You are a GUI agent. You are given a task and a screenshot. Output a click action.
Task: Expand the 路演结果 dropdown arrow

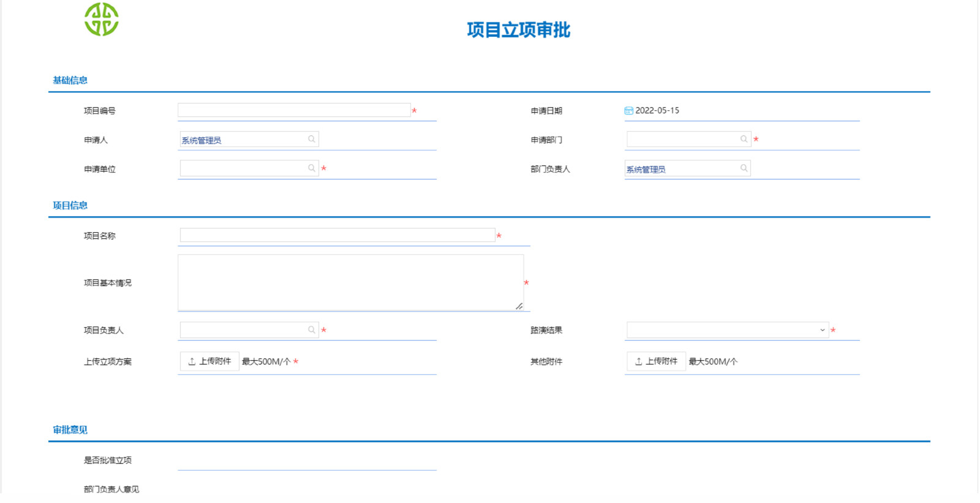[x=823, y=330]
